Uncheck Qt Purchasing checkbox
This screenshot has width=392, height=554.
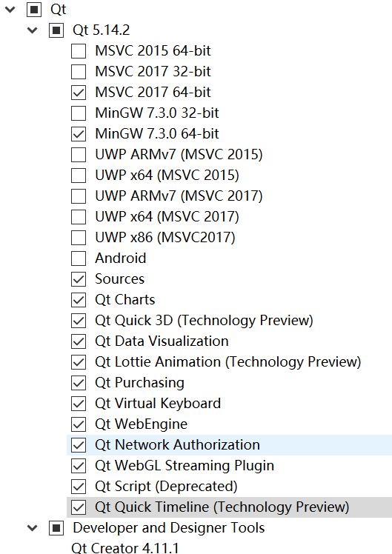click(79, 383)
